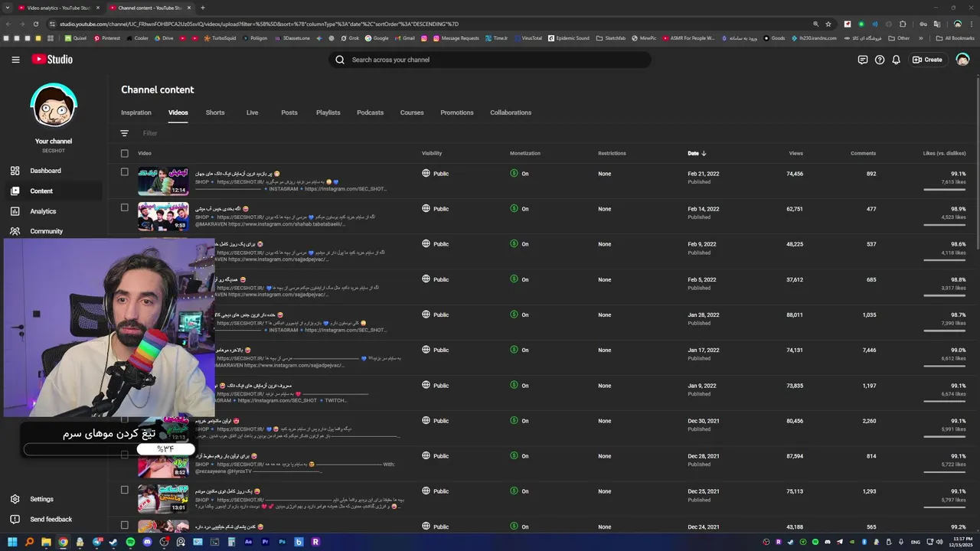Open visibility Public for Jan 28, 2022 video
The height and width of the screenshot is (551, 980).
pyautogui.click(x=435, y=315)
